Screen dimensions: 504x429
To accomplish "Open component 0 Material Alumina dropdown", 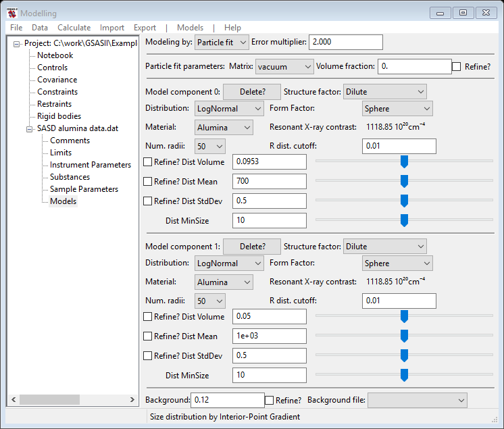I will 224,128.
